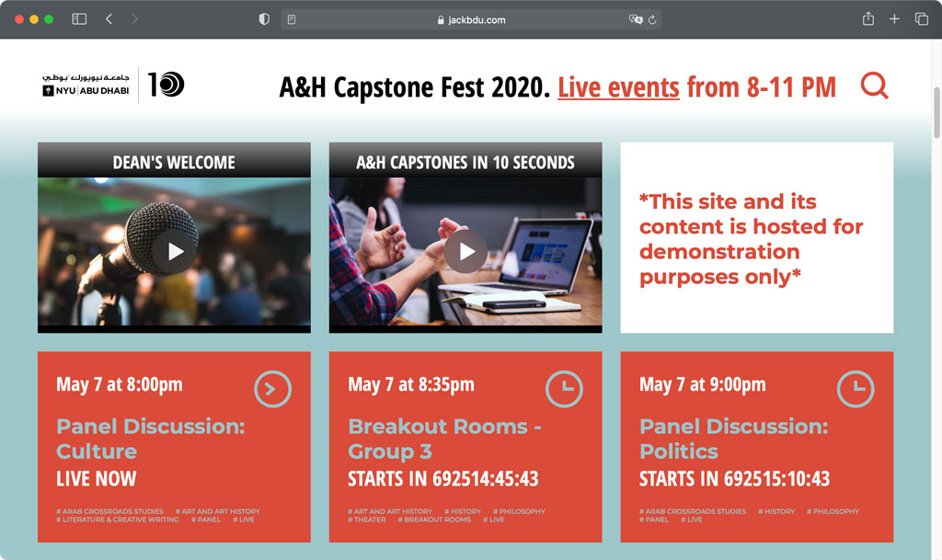The image size is (942, 560).
Task: Click the clock icon on the Politics panel card
Action: click(x=855, y=389)
